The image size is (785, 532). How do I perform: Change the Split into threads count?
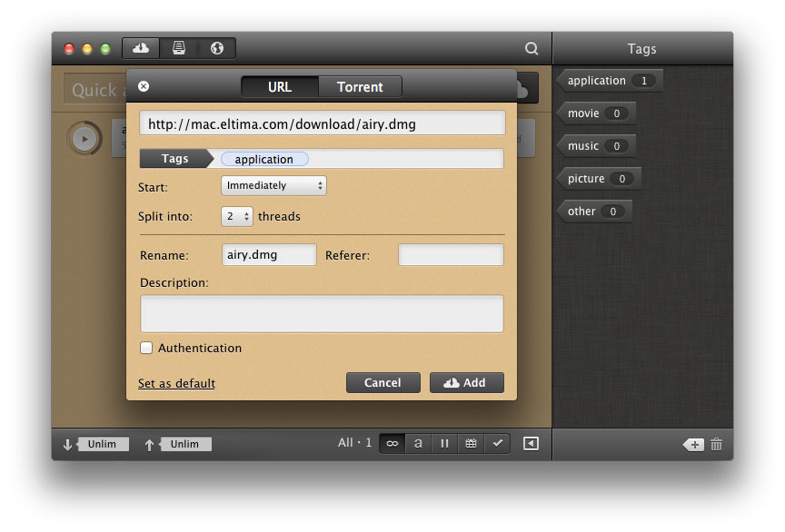(237, 217)
